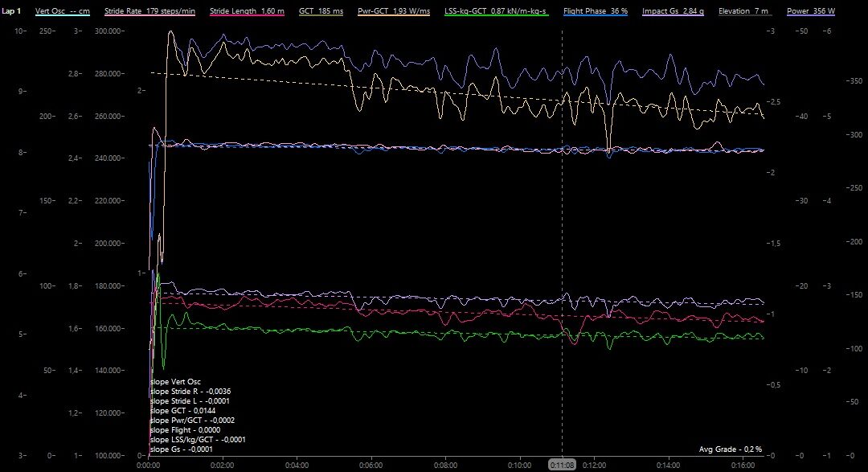Click the 0:16:00 time axis tick

[743, 466]
